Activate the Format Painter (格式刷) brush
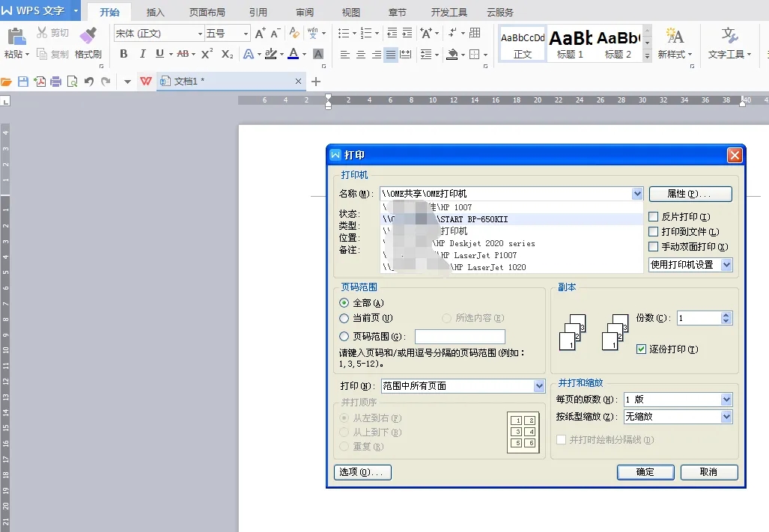 tap(88, 36)
